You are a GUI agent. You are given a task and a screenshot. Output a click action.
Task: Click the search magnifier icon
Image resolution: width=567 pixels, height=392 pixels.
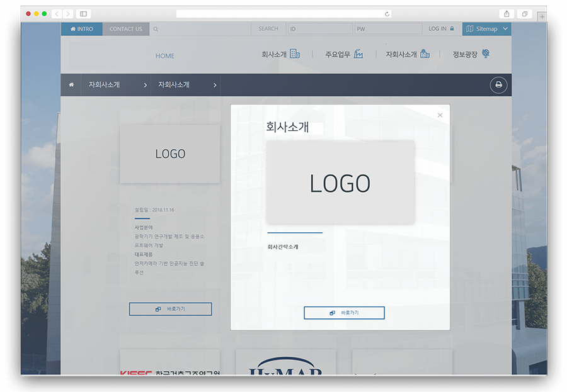click(x=156, y=30)
